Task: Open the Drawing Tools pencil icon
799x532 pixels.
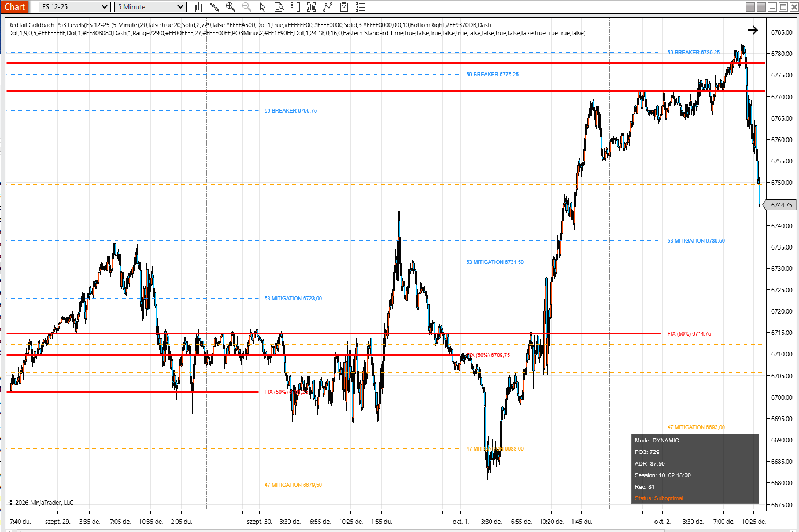Action: point(214,6)
